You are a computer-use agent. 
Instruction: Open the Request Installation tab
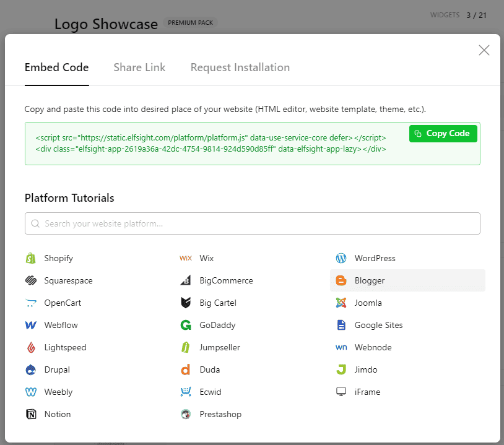(x=240, y=67)
